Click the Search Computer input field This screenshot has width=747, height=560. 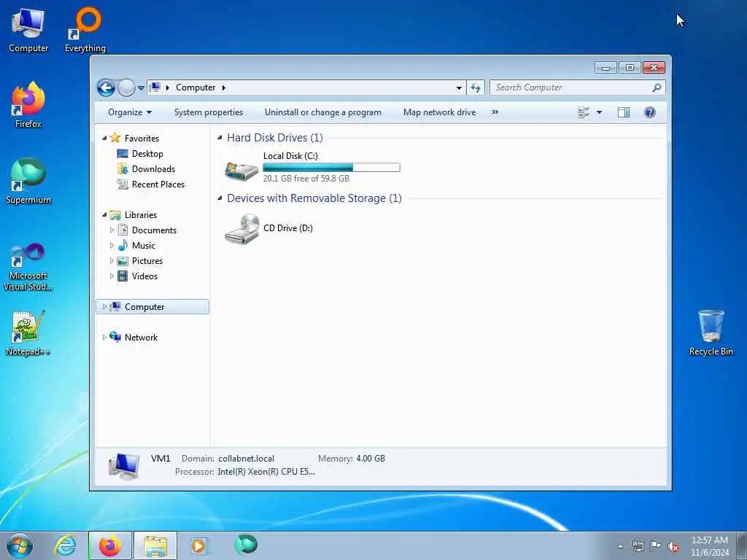coord(572,87)
